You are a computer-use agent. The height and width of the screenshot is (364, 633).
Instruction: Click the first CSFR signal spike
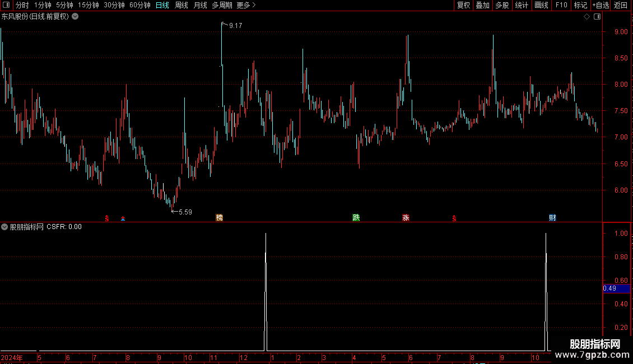click(x=266, y=291)
